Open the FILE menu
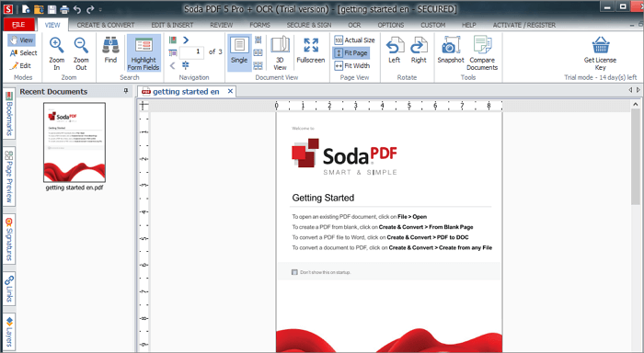644x353 pixels. (x=18, y=25)
